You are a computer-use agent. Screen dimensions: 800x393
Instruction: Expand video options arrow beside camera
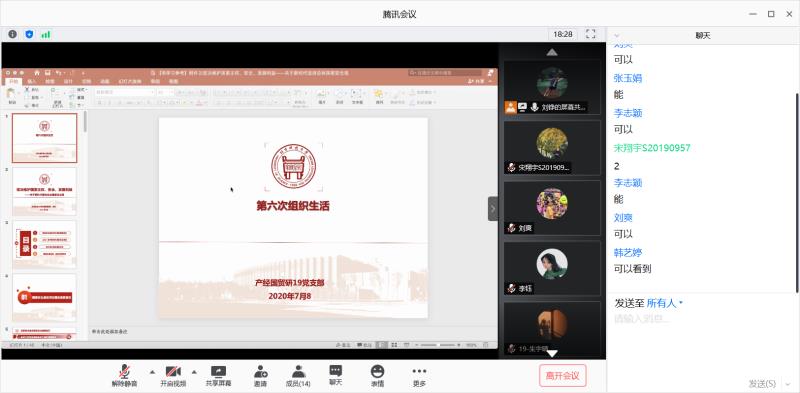pos(194,372)
